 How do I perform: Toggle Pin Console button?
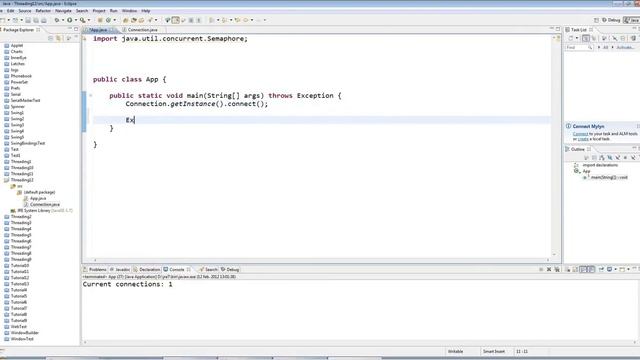coord(602,269)
